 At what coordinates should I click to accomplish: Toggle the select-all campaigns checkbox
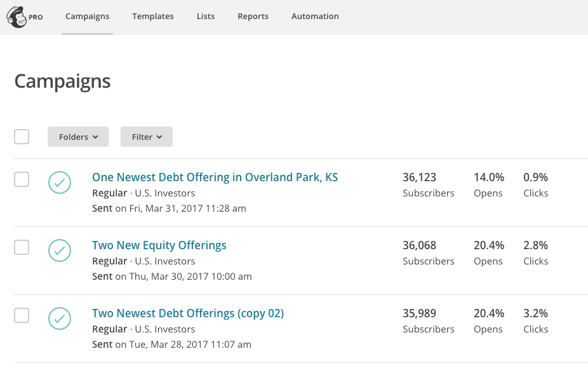click(x=22, y=137)
